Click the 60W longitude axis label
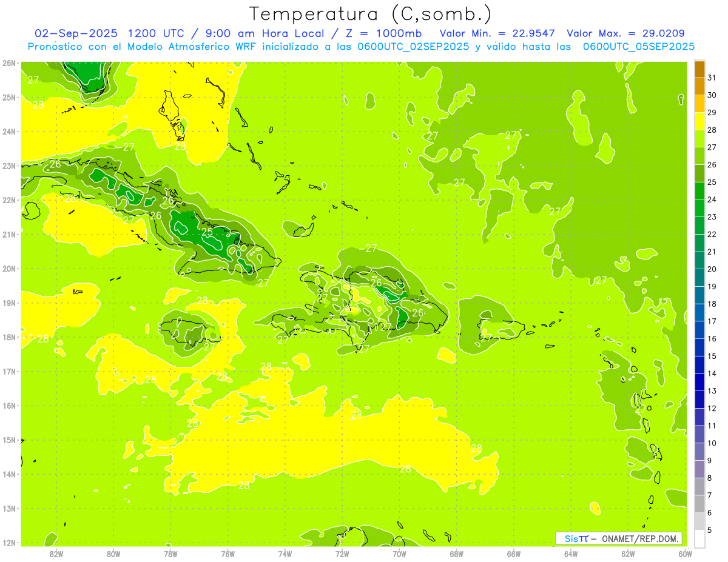Screen dimensions: 728x562 coord(686,554)
